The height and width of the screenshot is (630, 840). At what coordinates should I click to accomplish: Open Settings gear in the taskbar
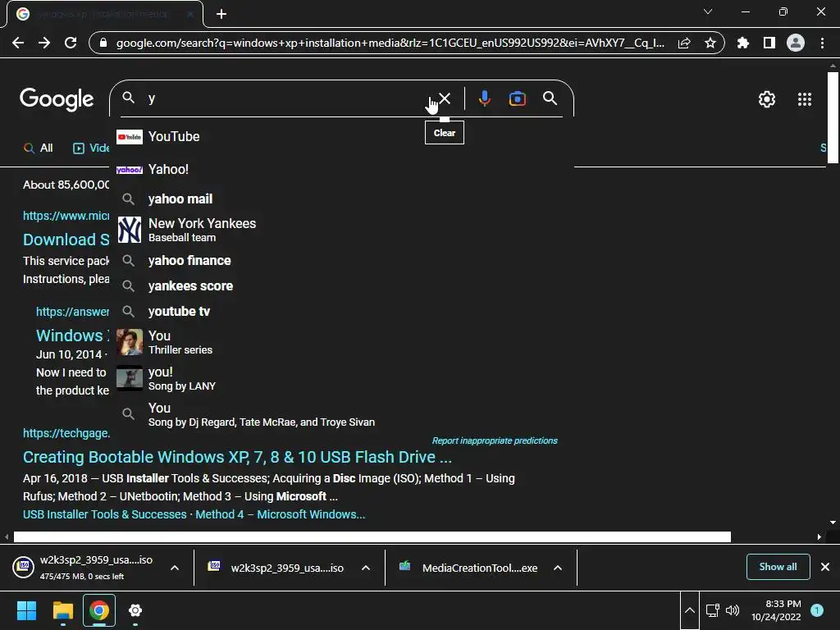click(x=135, y=610)
